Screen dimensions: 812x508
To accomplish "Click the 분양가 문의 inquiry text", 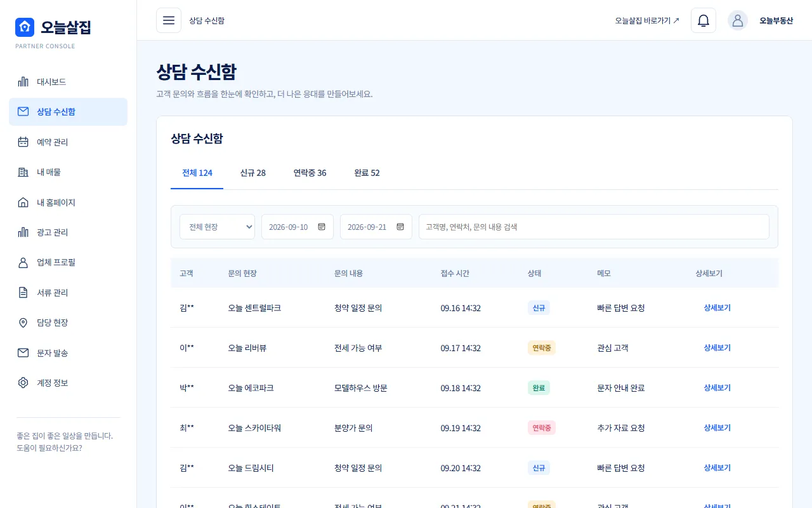I will (353, 428).
